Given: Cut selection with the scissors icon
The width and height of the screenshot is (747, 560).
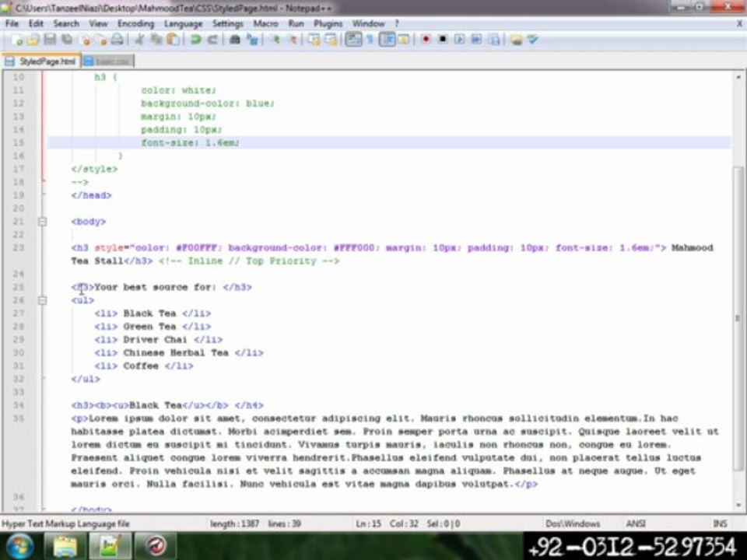Looking at the screenshot, I should coord(139,40).
